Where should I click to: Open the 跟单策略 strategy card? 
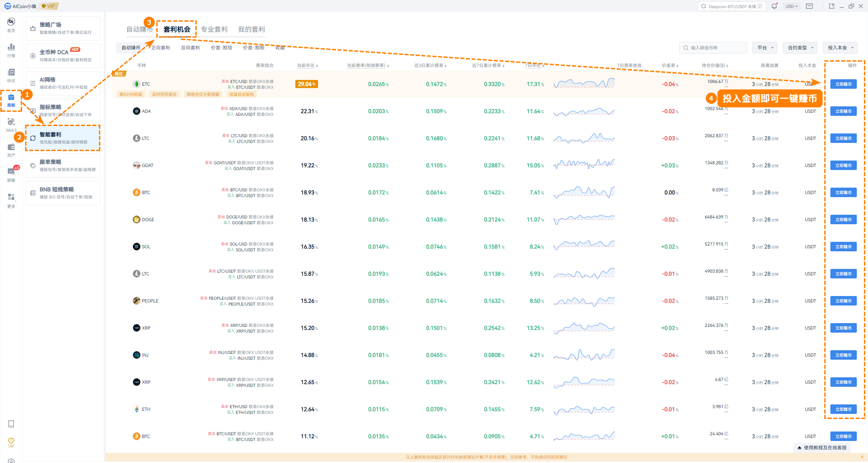tap(63, 166)
